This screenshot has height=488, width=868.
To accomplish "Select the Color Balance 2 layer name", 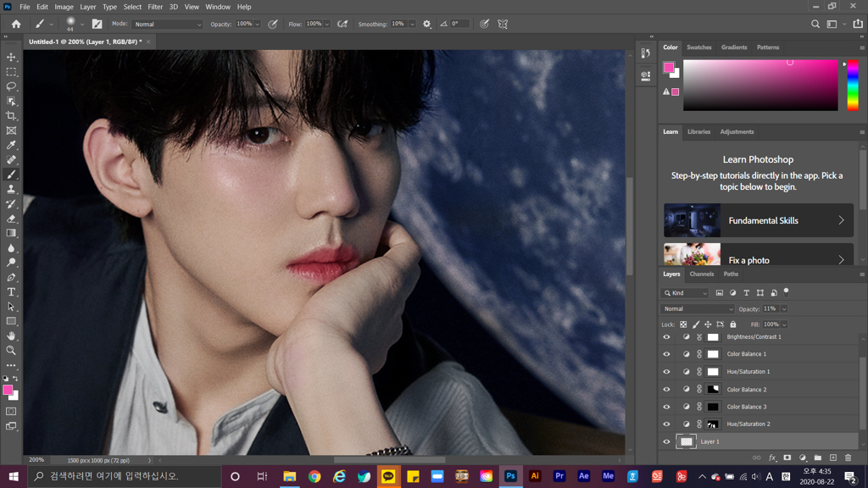I will [x=747, y=390].
